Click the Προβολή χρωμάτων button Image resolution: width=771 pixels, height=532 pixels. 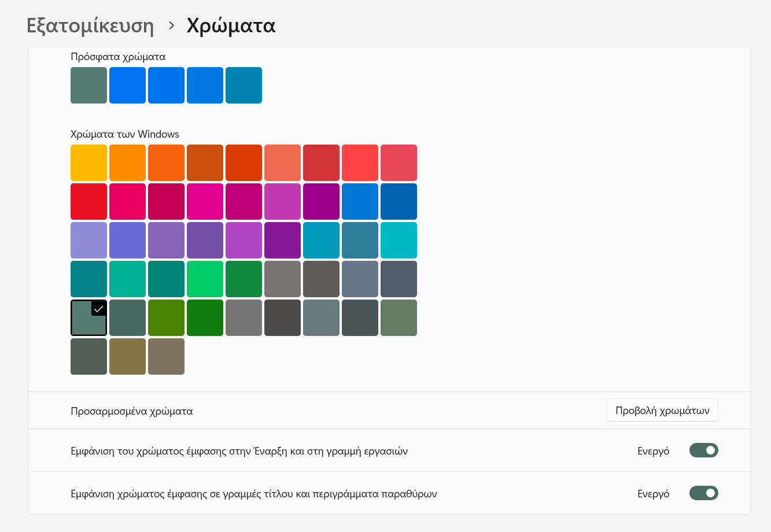[662, 411]
